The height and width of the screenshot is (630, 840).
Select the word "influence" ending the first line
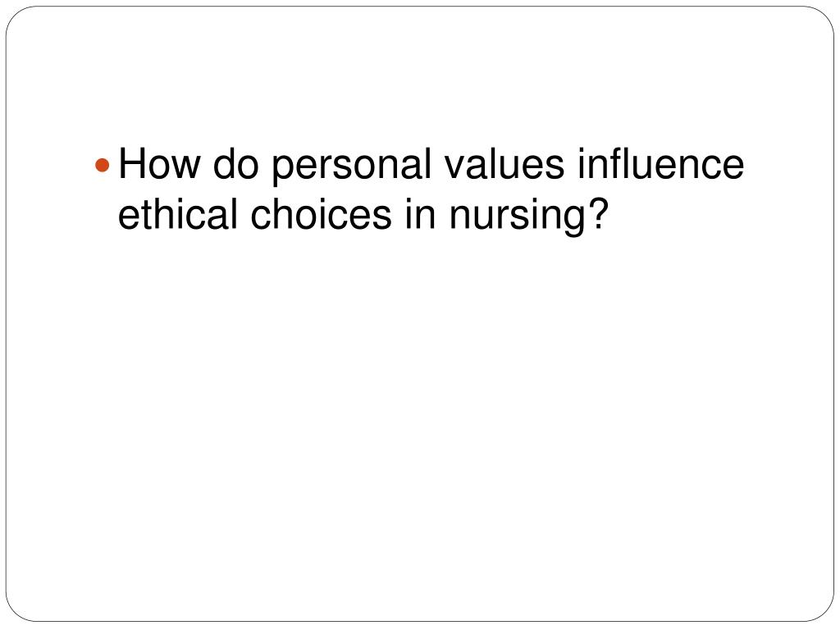[x=660, y=163]
